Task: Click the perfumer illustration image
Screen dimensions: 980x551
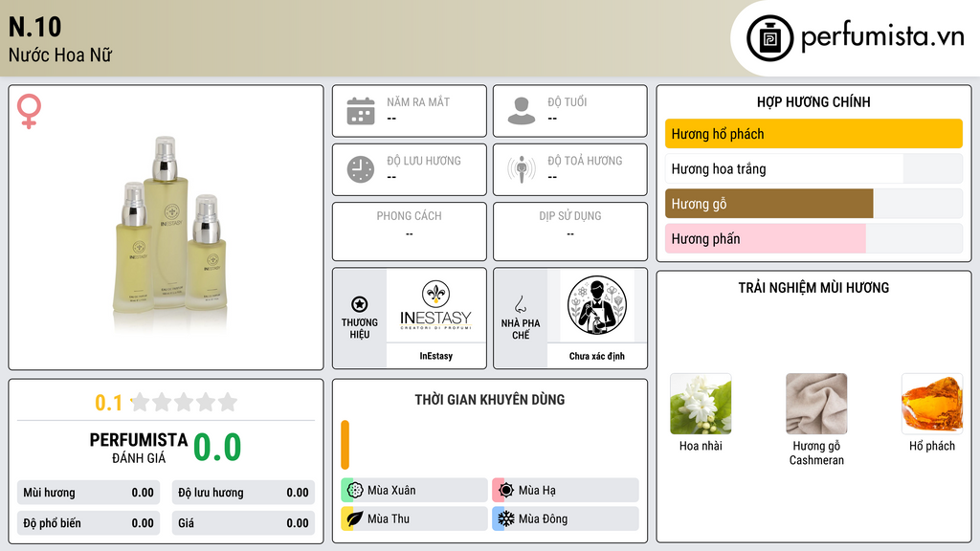Action: click(x=597, y=305)
